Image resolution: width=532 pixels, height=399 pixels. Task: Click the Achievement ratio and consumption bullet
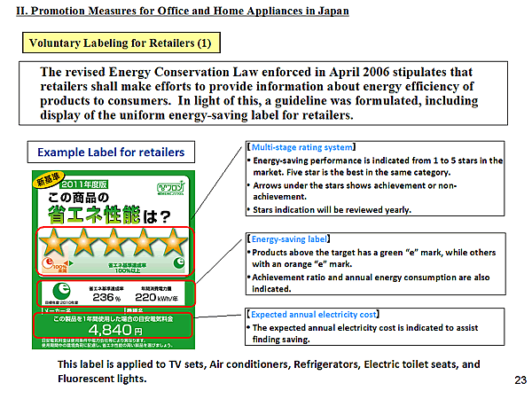point(369,283)
